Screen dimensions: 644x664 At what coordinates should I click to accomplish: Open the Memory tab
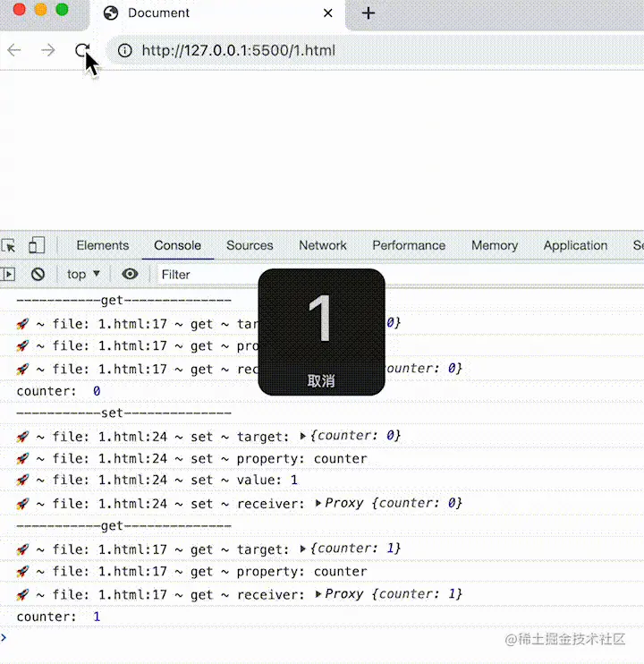coord(495,245)
